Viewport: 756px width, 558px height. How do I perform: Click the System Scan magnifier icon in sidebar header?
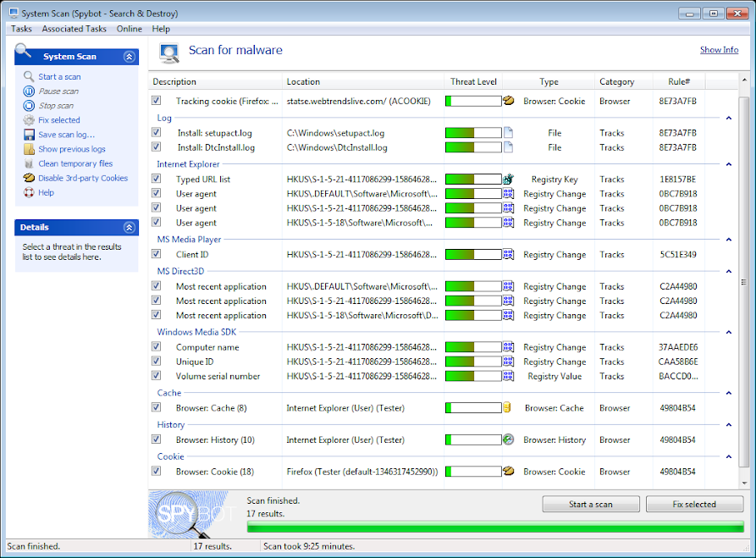pyautogui.click(x=23, y=51)
